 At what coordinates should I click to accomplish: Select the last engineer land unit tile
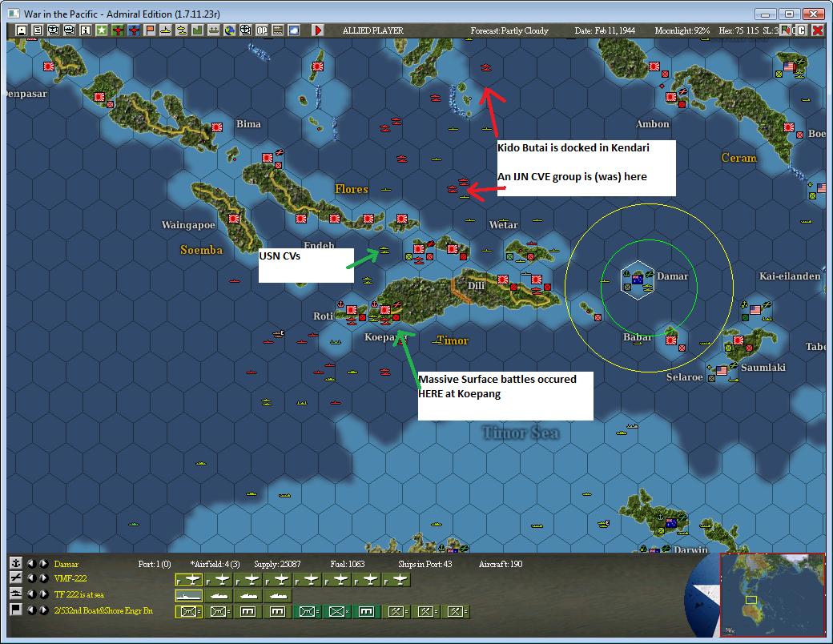pyautogui.click(x=456, y=612)
